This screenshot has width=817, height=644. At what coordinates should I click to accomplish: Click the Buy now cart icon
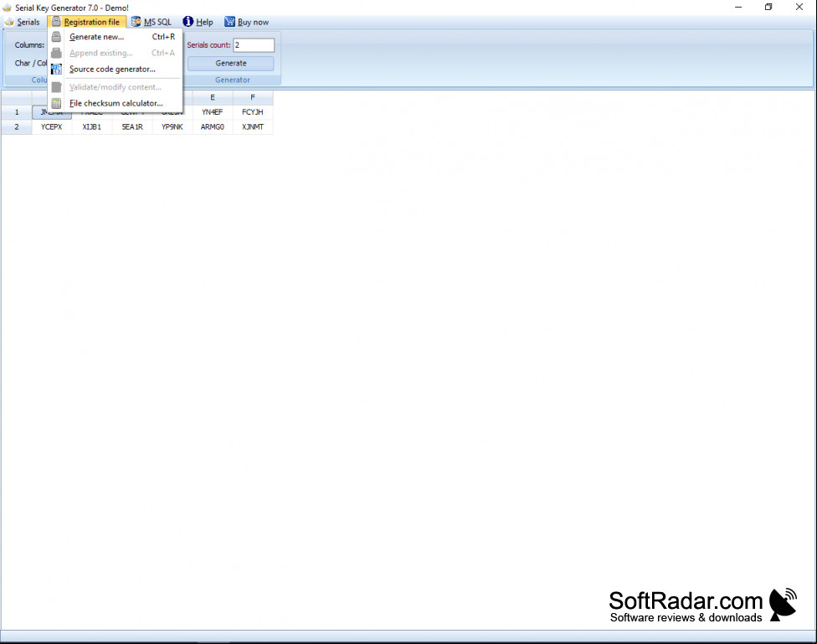[x=229, y=22]
